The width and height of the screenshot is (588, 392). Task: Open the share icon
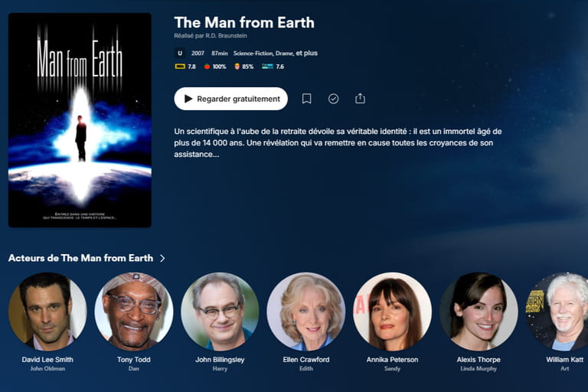point(360,98)
